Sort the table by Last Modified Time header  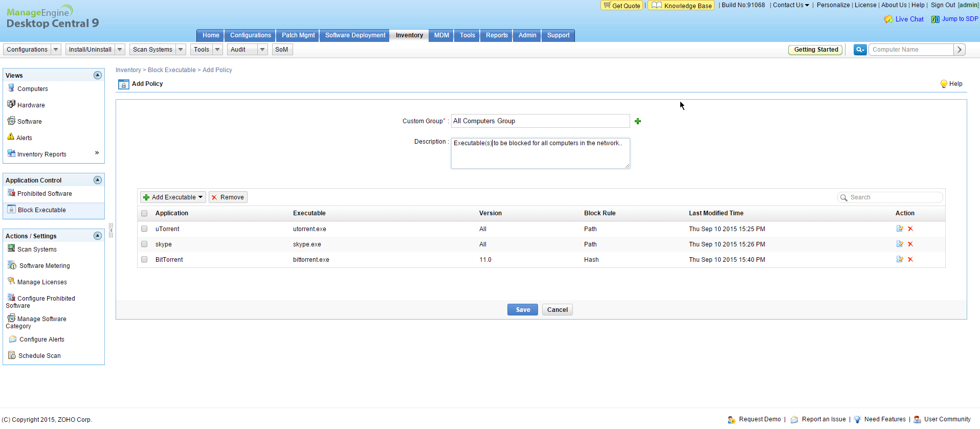(716, 213)
